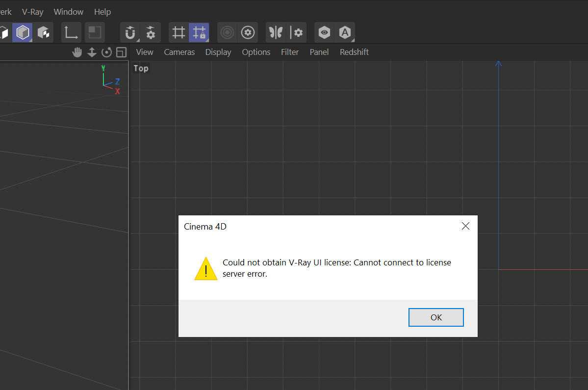Enable the Axis mode L-shaped icon
The width and height of the screenshot is (588, 390).
click(71, 33)
